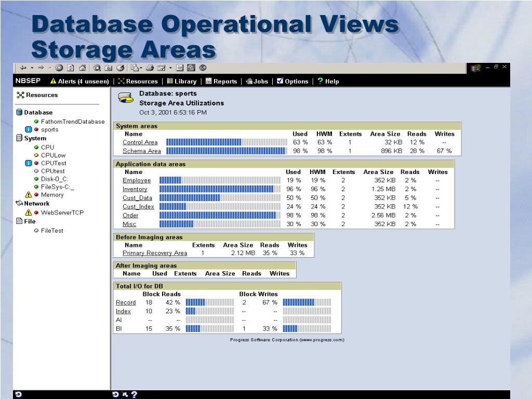Open the Control Area link
532x399 pixels.
pos(140,142)
